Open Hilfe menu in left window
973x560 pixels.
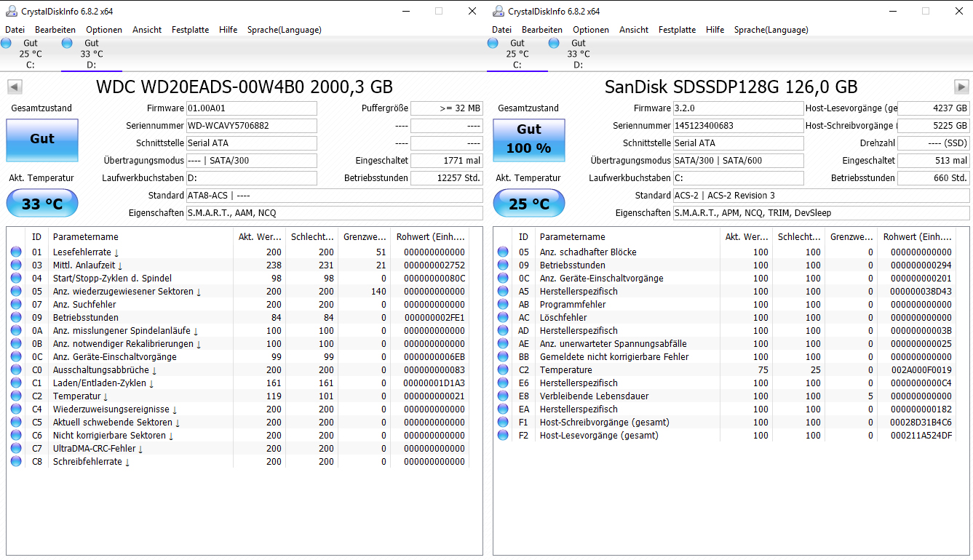pos(228,30)
